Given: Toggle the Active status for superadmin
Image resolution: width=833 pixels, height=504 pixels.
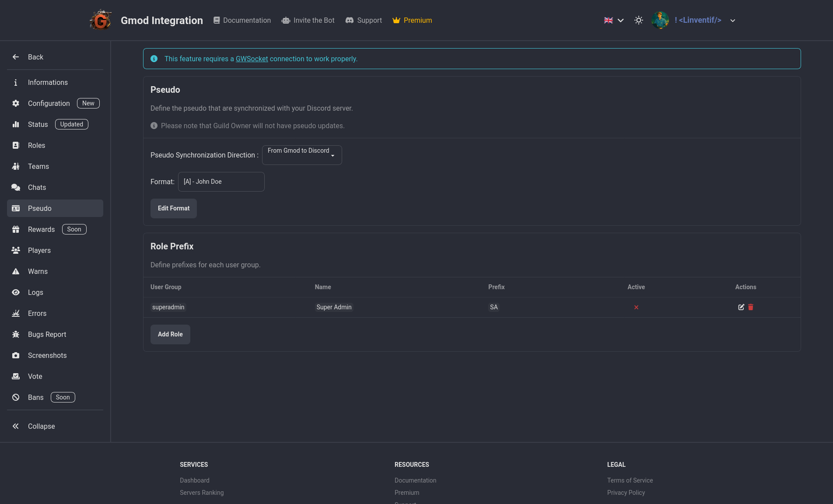Looking at the screenshot, I should click(x=636, y=307).
